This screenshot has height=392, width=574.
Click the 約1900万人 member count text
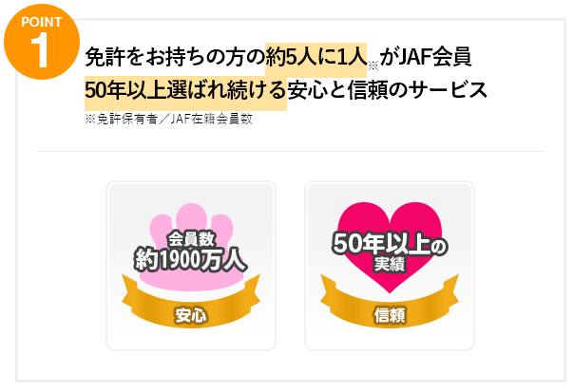point(191,260)
